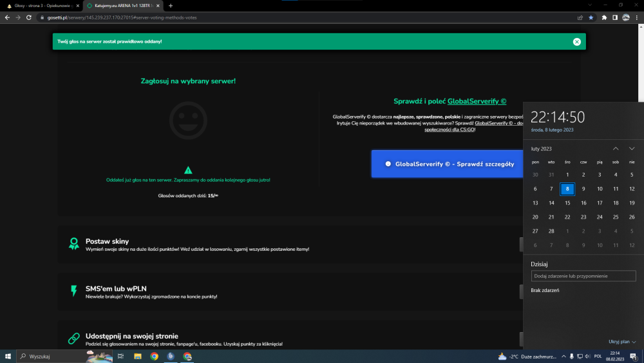The image size is (644, 363).
Task: Click the smiley face vote icon
Action: click(188, 121)
